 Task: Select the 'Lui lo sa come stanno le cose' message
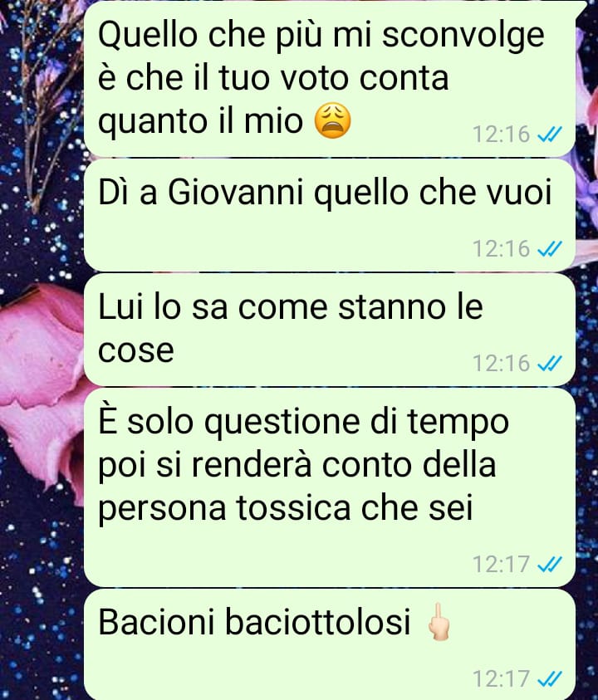coord(330,330)
